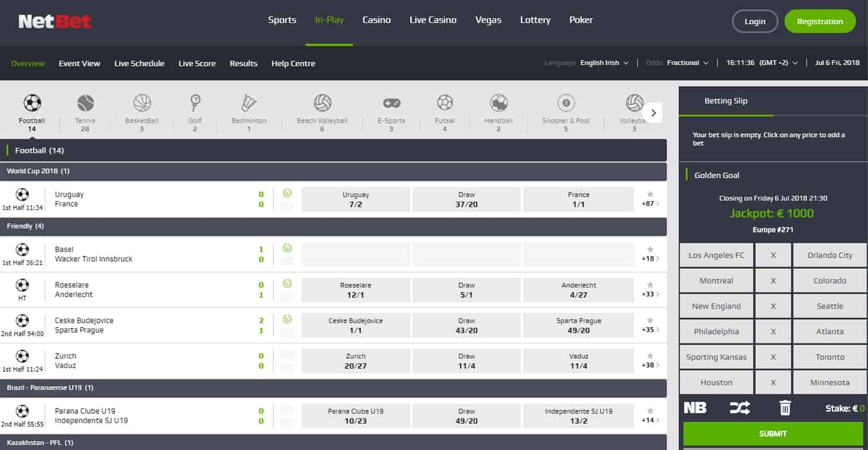Open the language English Irish dropdown
The height and width of the screenshot is (450, 868).
tap(604, 63)
